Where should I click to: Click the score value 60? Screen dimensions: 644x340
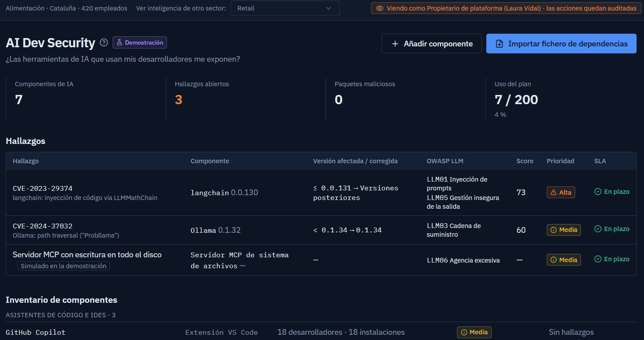(x=521, y=230)
